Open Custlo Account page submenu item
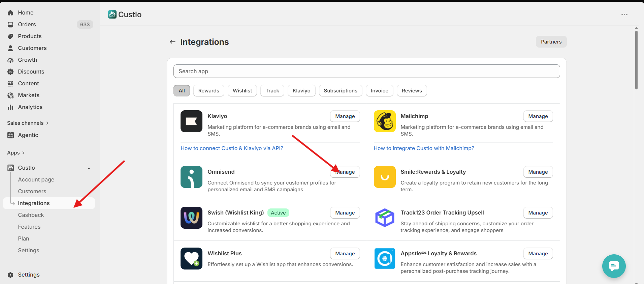This screenshot has height=284, width=644. point(36,179)
